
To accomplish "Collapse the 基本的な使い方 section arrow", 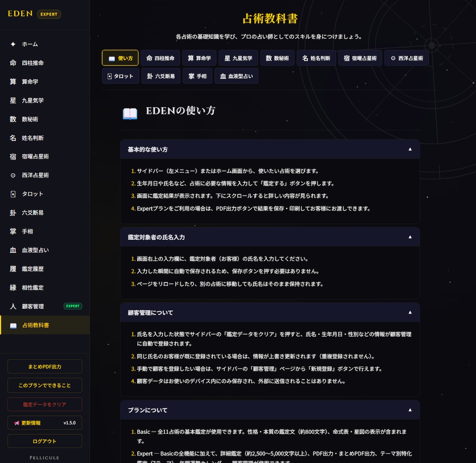I will [410, 149].
